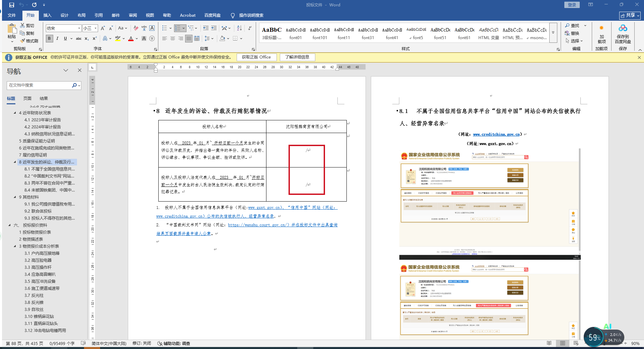
Task: Open the phonetic guide (wén) tool
Action: click(x=144, y=28)
